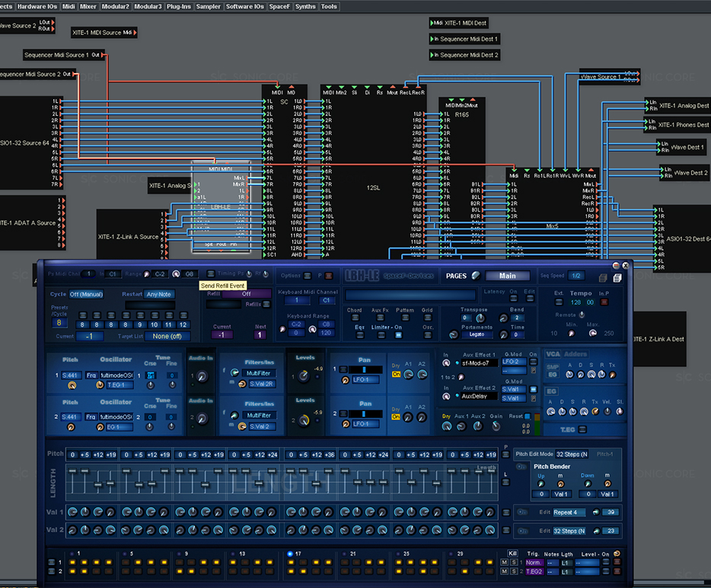Click the Remote knob under Tempo

click(582, 315)
